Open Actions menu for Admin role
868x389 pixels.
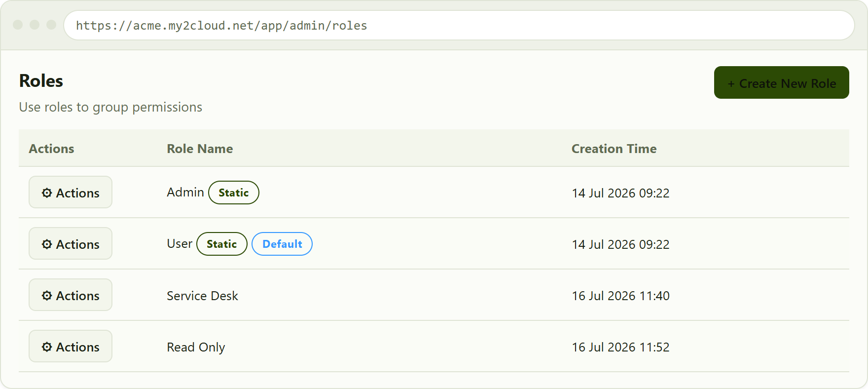pyautogui.click(x=71, y=192)
